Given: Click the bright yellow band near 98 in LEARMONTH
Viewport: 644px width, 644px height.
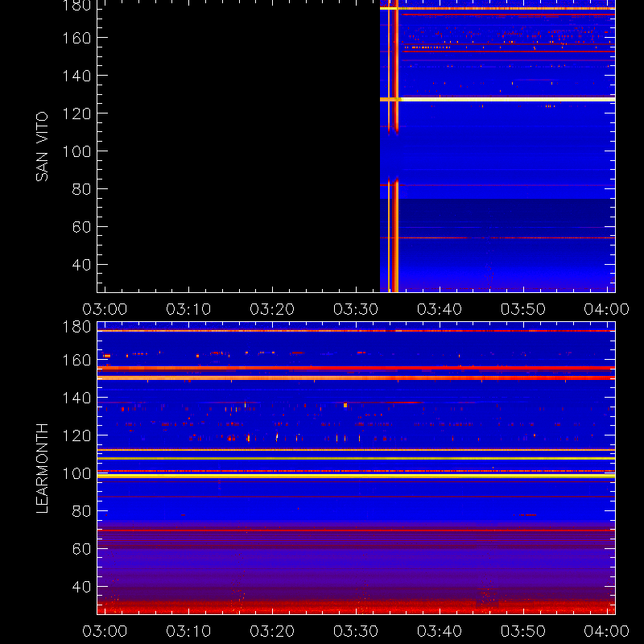Looking at the screenshot, I should (356, 476).
